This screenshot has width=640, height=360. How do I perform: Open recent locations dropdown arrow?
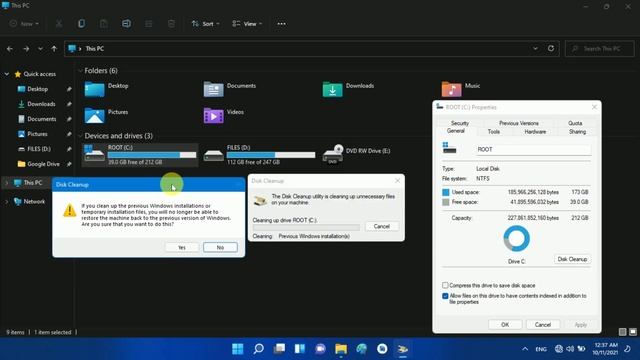pos(40,49)
